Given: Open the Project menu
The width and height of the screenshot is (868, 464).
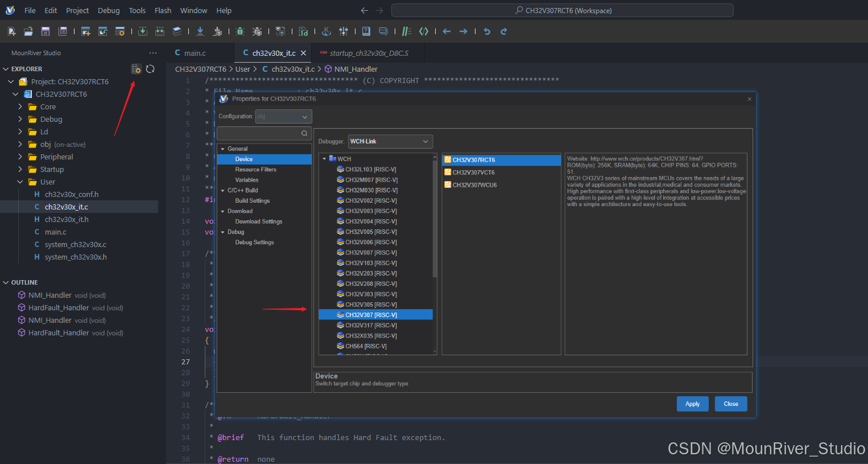Looking at the screenshot, I should pyautogui.click(x=77, y=10).
